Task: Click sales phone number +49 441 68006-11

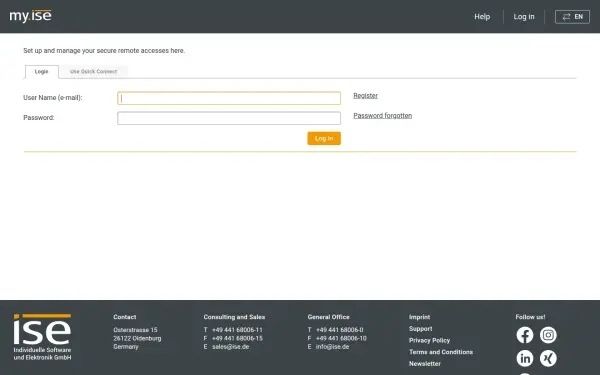Action: pyautogui.click(x=237, y=330)
